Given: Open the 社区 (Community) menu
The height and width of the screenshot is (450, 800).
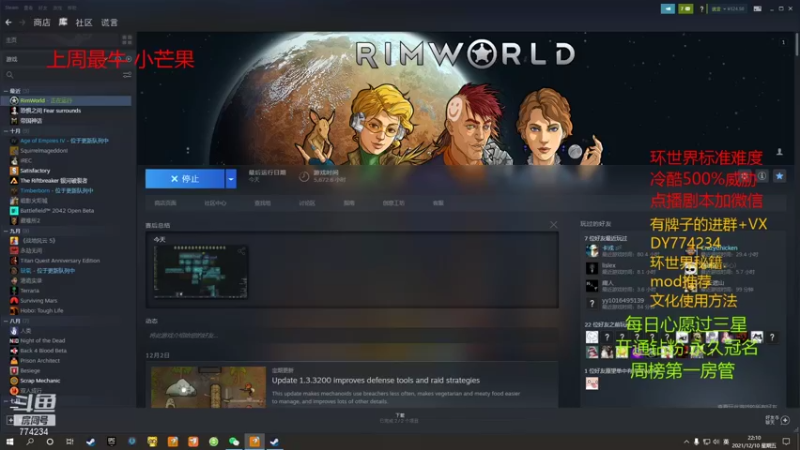Looking at the screenshot, I should click(x=84, y=22).
